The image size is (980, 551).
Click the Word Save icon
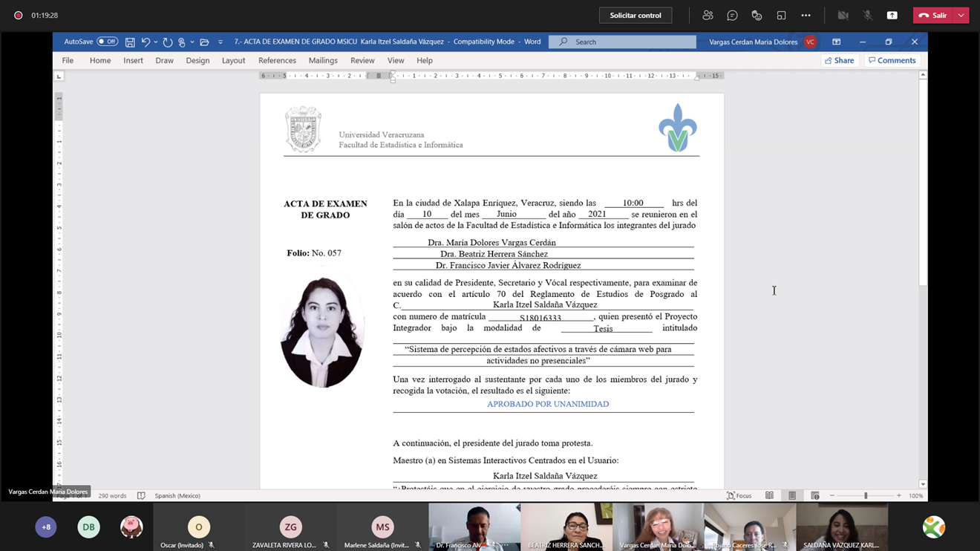pyautogui.click(x=130, y=42)
